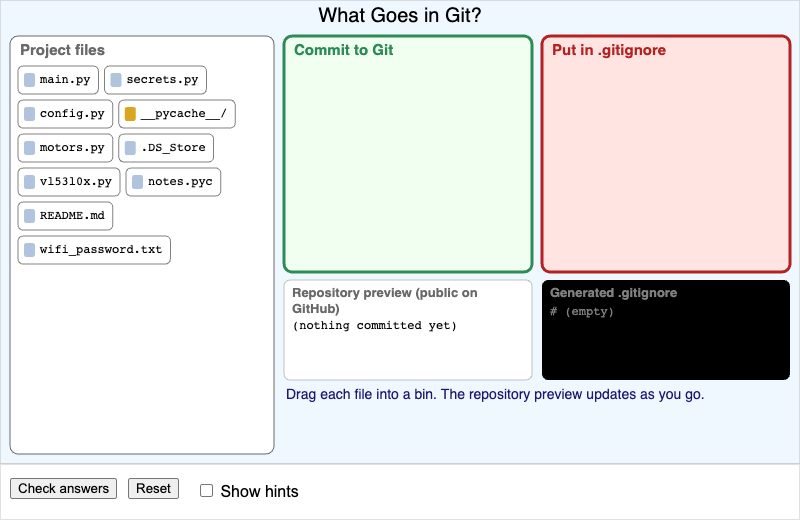Click the file icon on vl53l0x.py chip

[30, 182]
